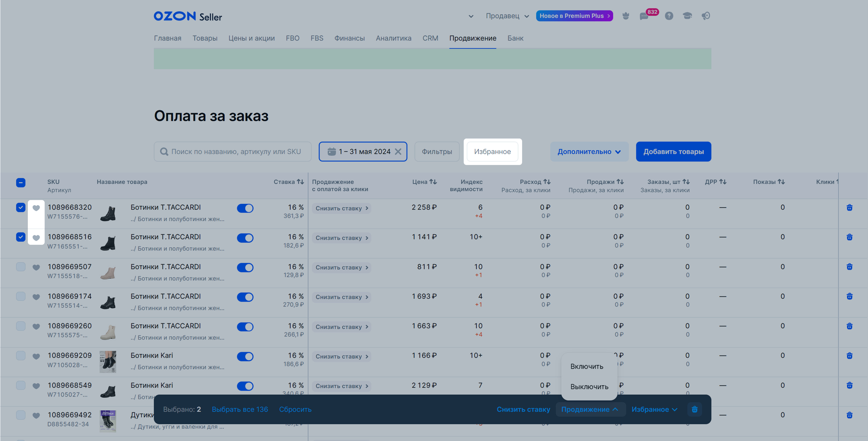This screenshot has height=441, width=868.
Task: Turn off promotion switch for SKU 1089668516
Action: tap(245, 238)
